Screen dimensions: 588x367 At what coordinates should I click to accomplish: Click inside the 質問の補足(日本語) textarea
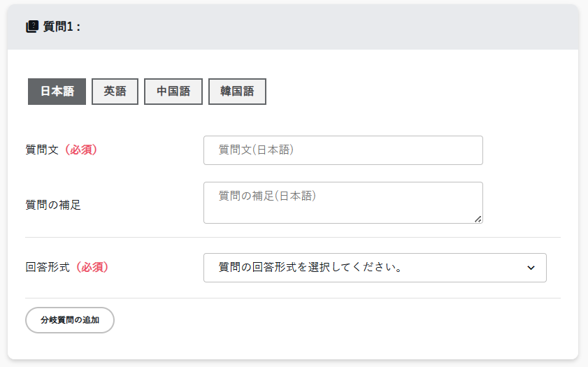point(343,203)
